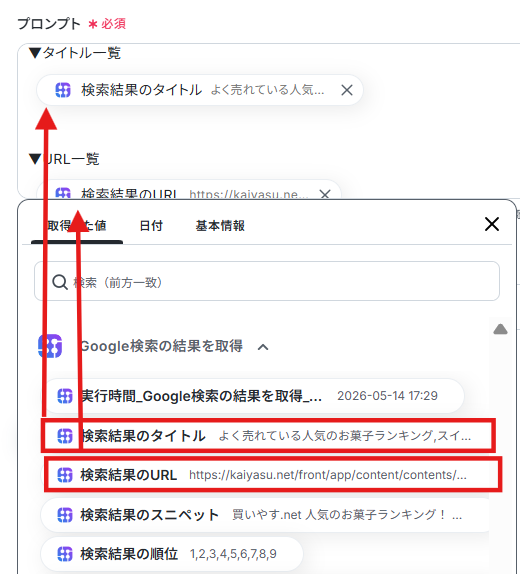Click icon in 検索結果のタイトル prompt chip
This screenshot has height=574, width=520.
[63, 90]
